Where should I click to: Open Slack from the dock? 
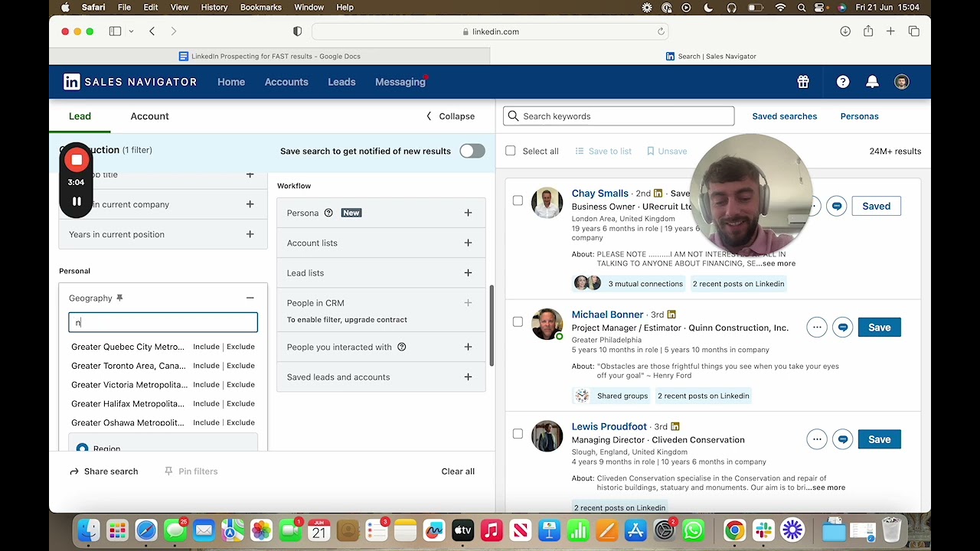763,530
